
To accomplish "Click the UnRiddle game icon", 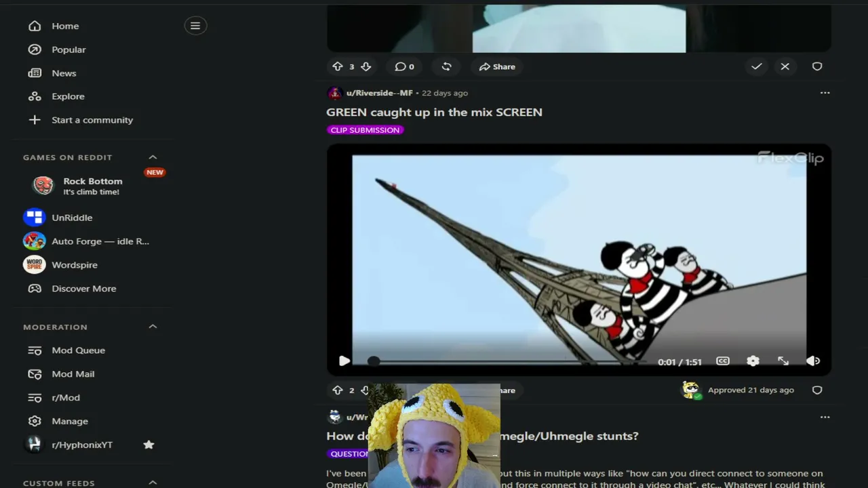I will click(x=34, y=218).
